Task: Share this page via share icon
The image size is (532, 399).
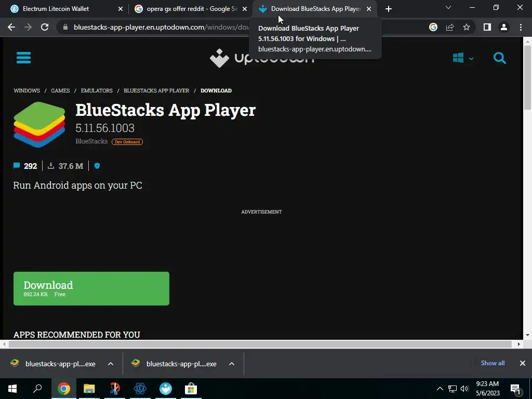Action: click(450, 27)
